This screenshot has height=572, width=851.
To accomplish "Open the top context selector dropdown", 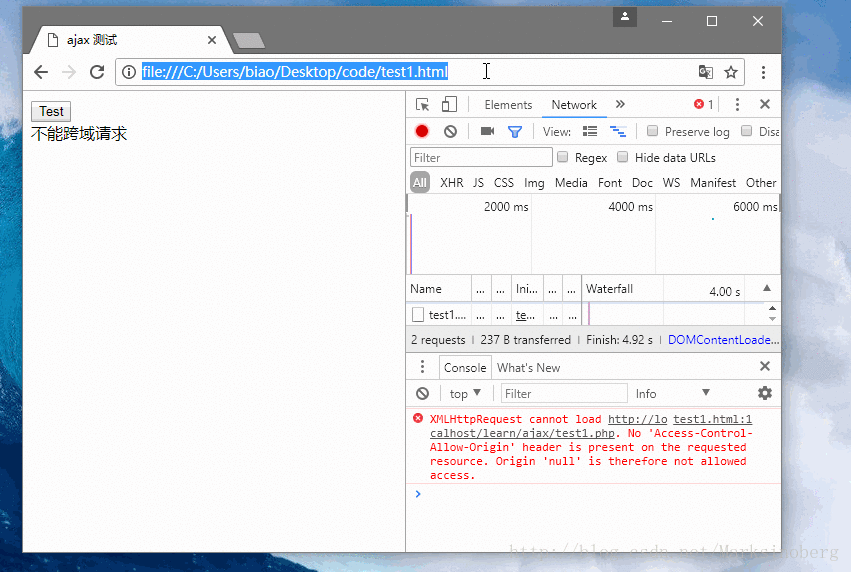I will point(465,393).
